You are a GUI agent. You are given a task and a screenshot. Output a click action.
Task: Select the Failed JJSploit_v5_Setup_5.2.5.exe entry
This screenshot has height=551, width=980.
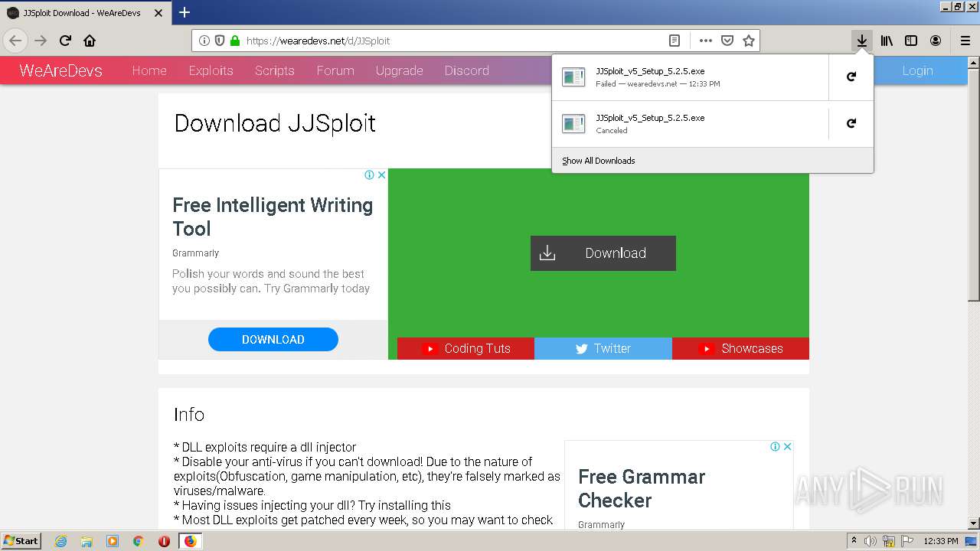[x=690, y=77]
